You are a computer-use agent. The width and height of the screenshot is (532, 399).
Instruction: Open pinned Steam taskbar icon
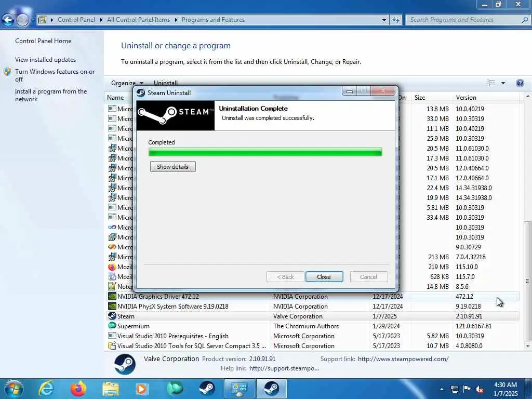click(207, 389)
